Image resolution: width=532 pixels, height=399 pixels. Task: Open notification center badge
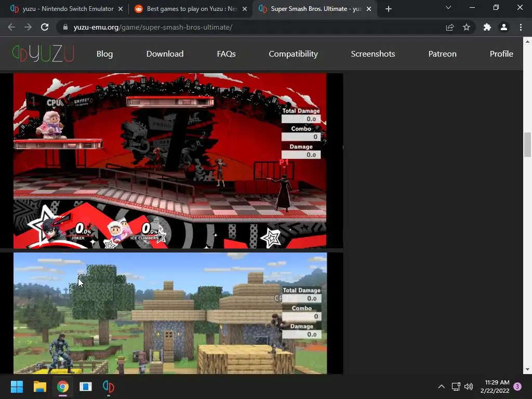pos(517,387)
